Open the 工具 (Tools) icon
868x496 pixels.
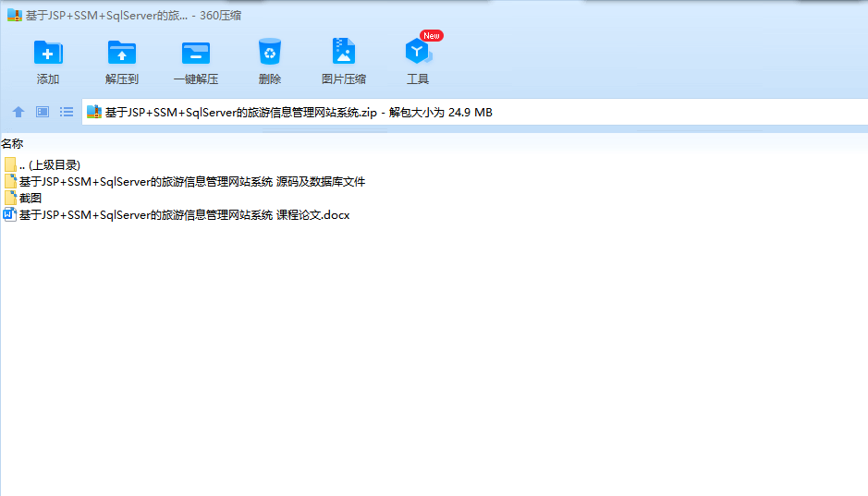[418, 52]
